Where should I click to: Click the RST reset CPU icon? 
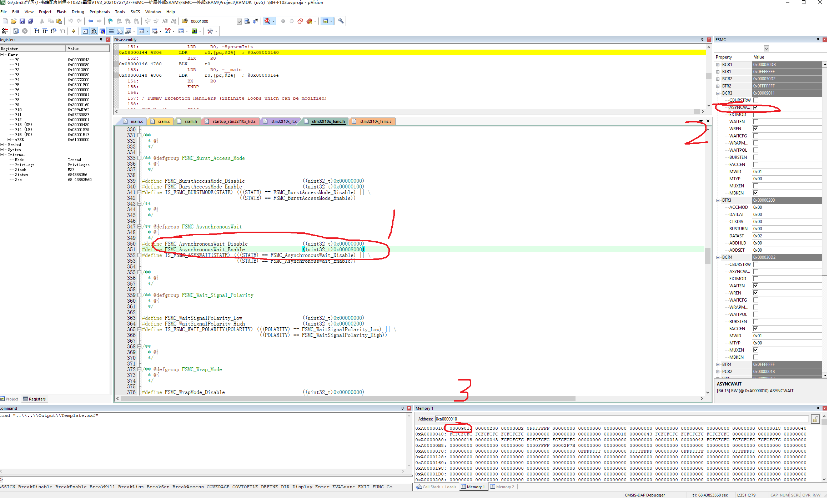point(5,31)
